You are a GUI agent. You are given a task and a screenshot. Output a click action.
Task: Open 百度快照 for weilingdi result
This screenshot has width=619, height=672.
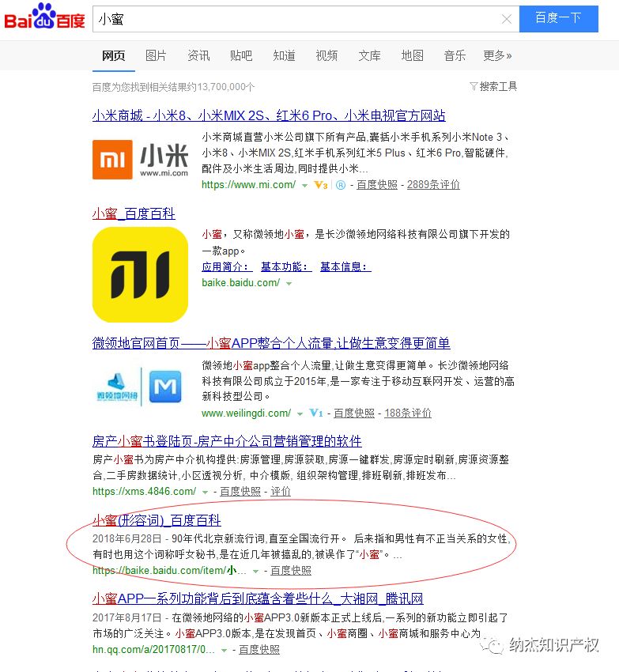tap(354, 413)
